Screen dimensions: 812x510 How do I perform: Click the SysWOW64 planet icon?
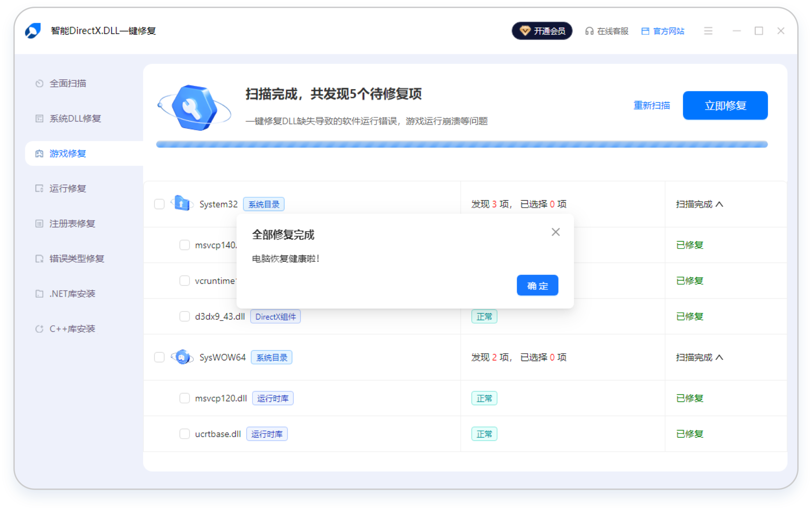click(x=182, y=357)
